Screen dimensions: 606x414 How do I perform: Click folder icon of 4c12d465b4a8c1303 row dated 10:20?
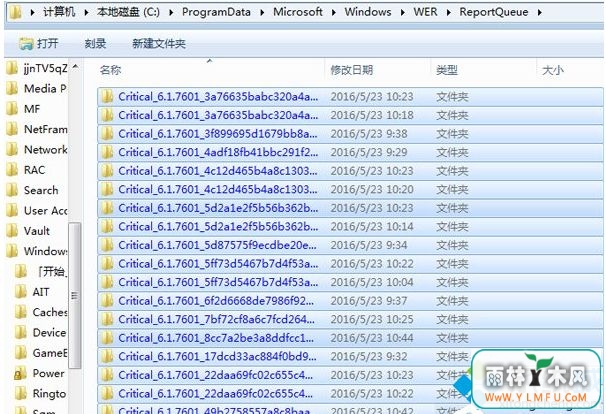pyautogui.click(x=107, y=189)
